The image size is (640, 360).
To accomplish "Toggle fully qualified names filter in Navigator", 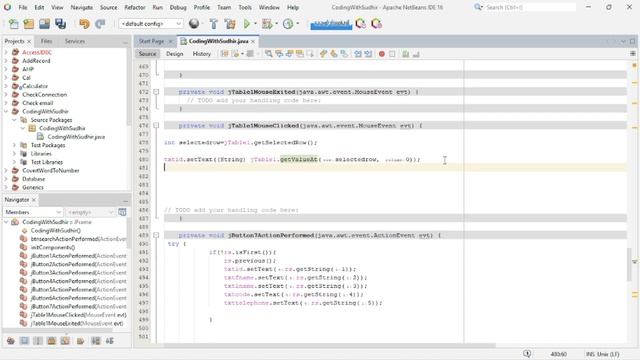I will pyautogui.click(x=80, y=340).
